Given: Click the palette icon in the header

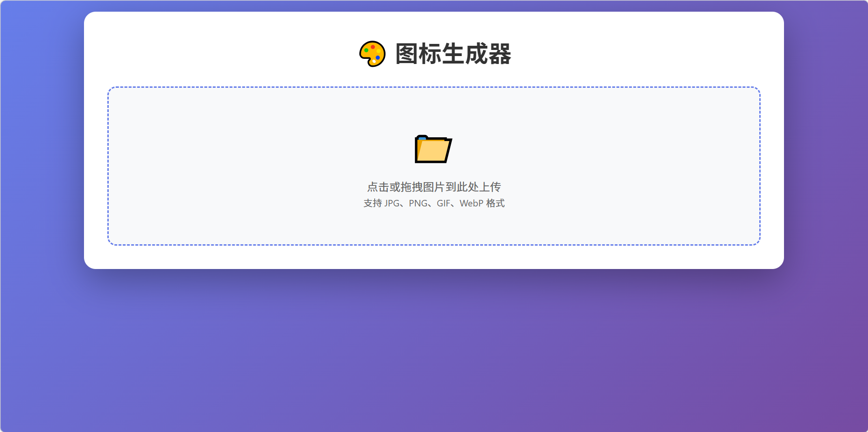Looking at the screenshot, I should tap(372, 53).
